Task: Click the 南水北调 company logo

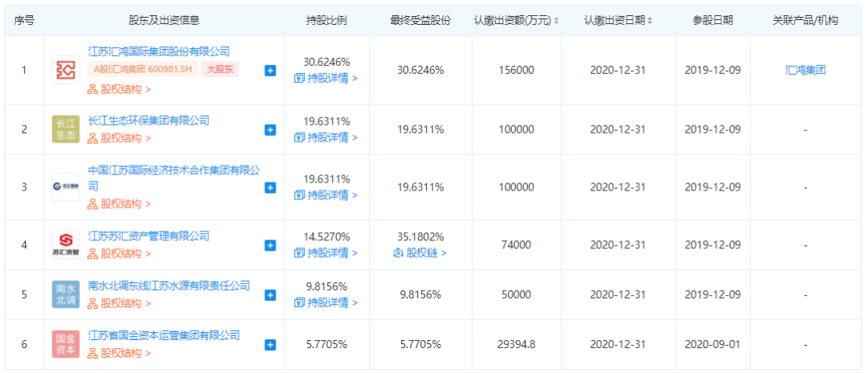Action: click(66, 294)
